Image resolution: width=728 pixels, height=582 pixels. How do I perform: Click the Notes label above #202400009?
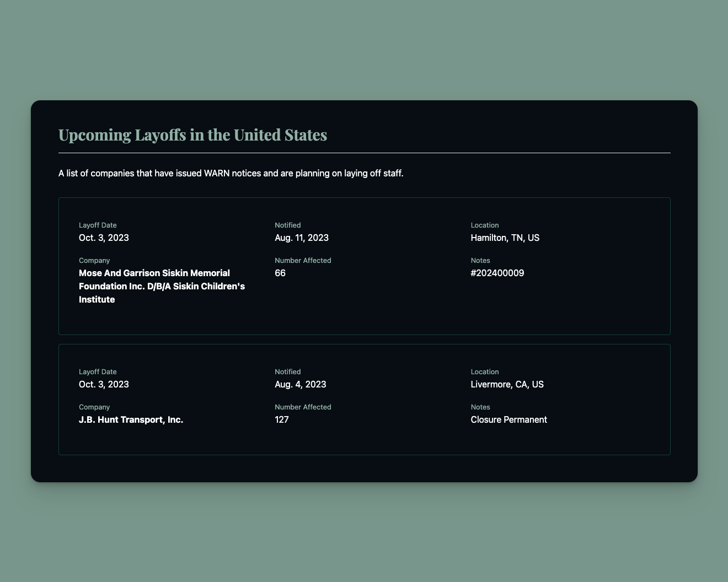pos(480,260)
